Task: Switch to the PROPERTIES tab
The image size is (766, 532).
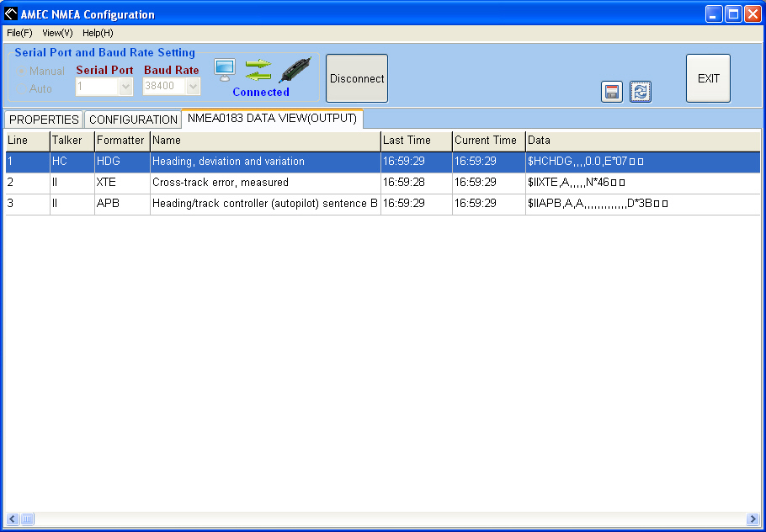Action: point(44,120)
